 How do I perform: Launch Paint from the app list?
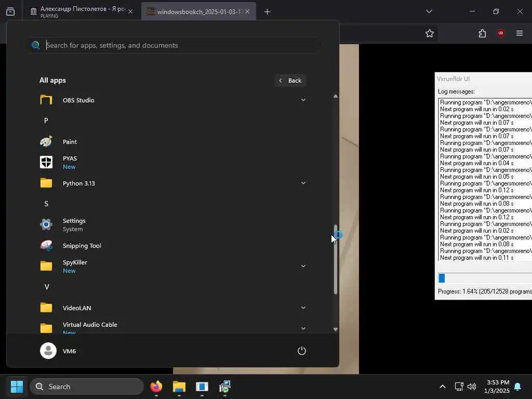click(x=173, y=141)
